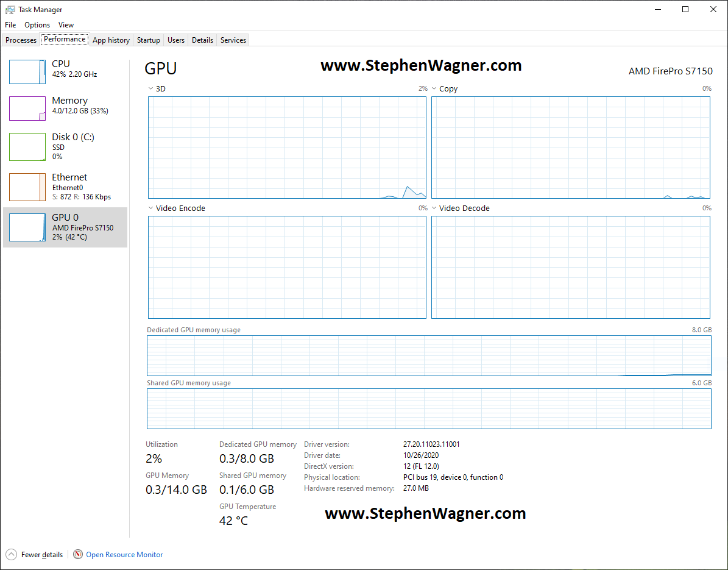Open the View menu
This screenshot has width=728, height=570.
coord(66,24)
